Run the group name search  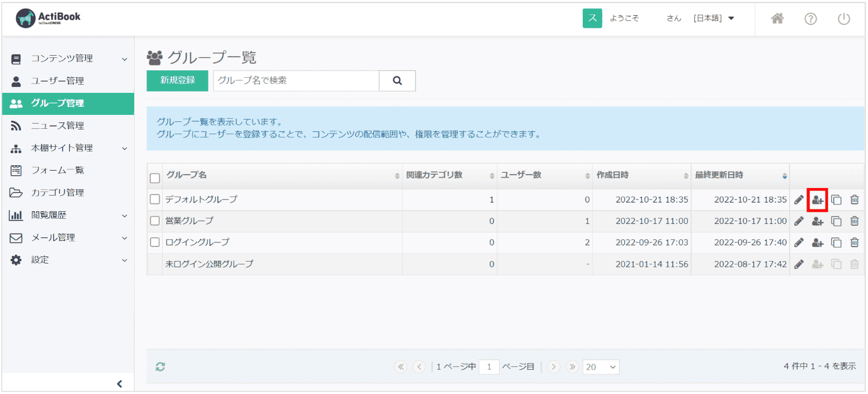(x=397, y=81)
